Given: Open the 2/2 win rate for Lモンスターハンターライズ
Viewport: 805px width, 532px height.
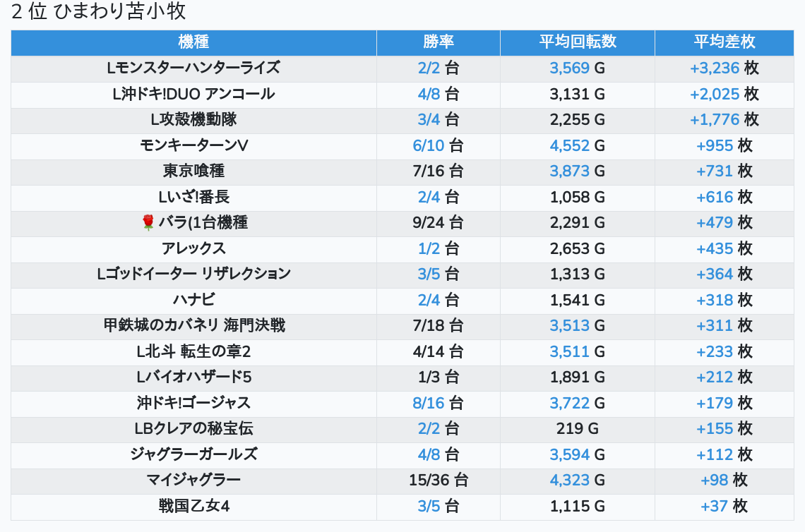Looking at the screenshot, I should pos(429,68).
